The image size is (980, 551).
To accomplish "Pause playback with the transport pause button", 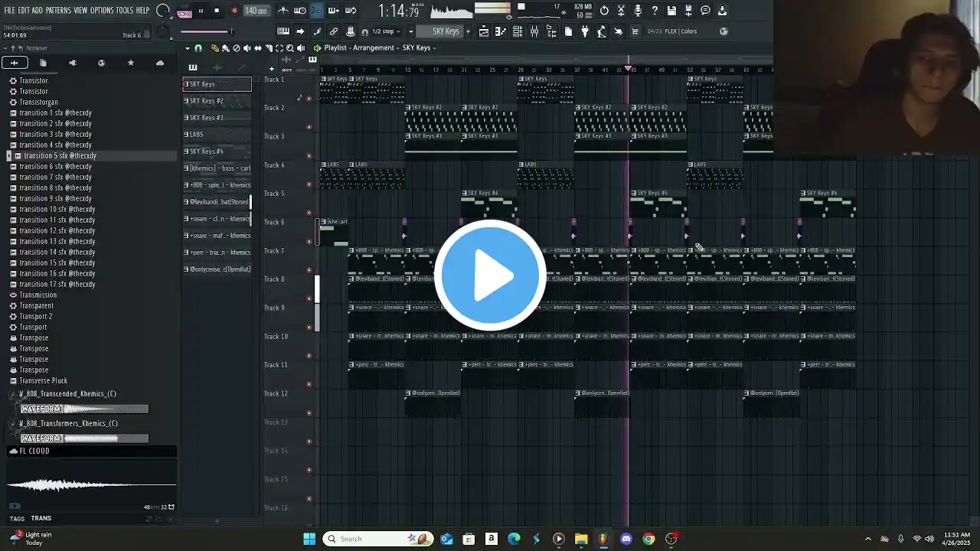I will pyautogui.click(x=201, y=11).
